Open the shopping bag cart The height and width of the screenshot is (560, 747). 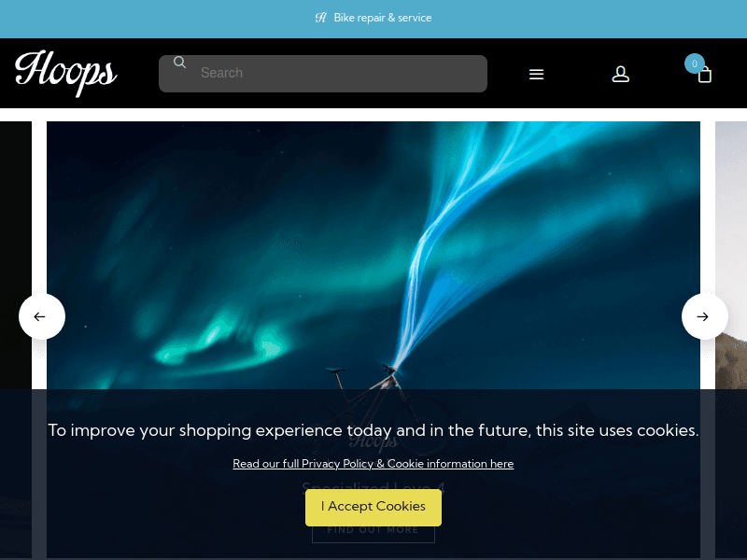[x=705, y=76]
